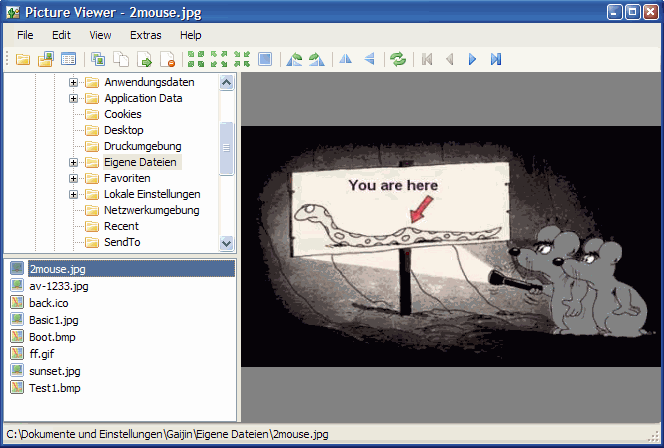
Task: Select the Druckumgebung folder
Action: click(143, 147)
